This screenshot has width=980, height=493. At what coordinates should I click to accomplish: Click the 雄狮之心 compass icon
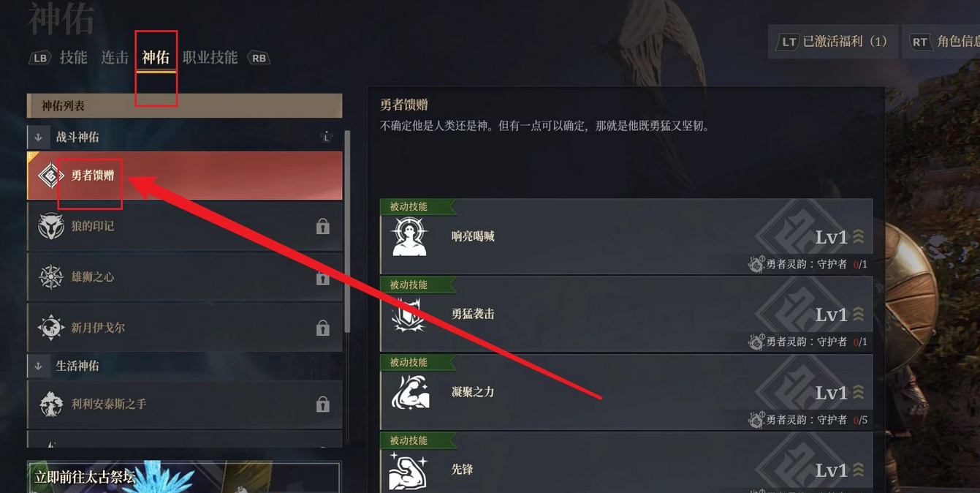50,276
